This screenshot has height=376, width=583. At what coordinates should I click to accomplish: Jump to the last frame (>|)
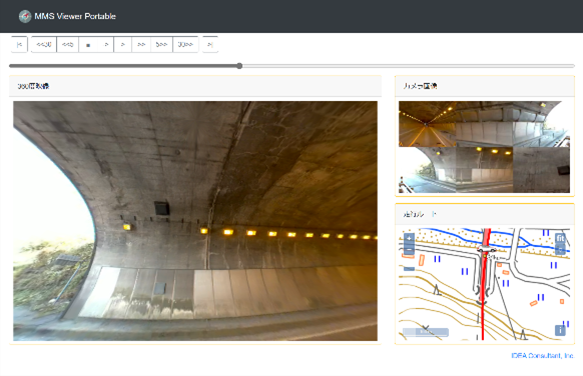click(x=210, y=45)
